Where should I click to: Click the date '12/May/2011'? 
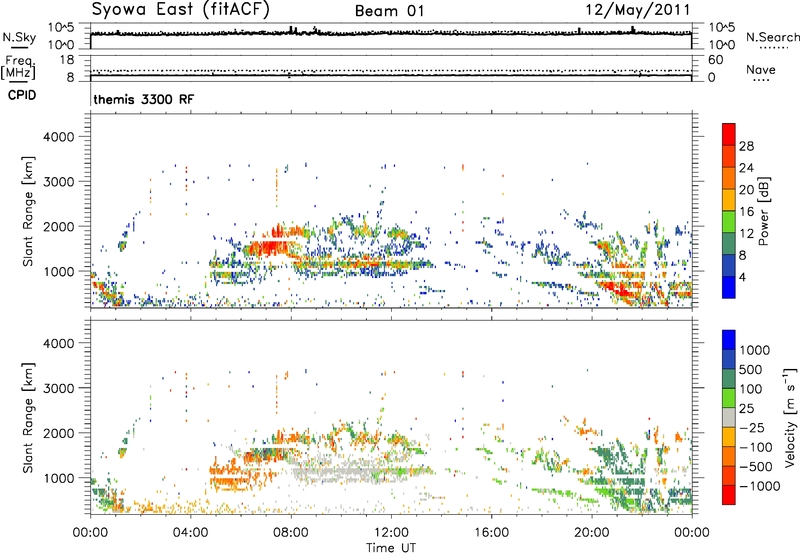pos(638,9)
